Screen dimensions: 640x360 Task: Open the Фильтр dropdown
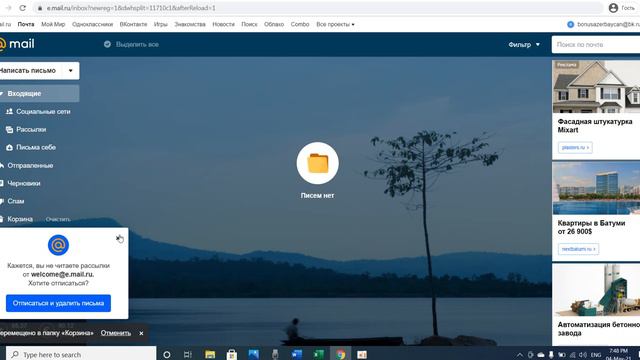(524, 44)
